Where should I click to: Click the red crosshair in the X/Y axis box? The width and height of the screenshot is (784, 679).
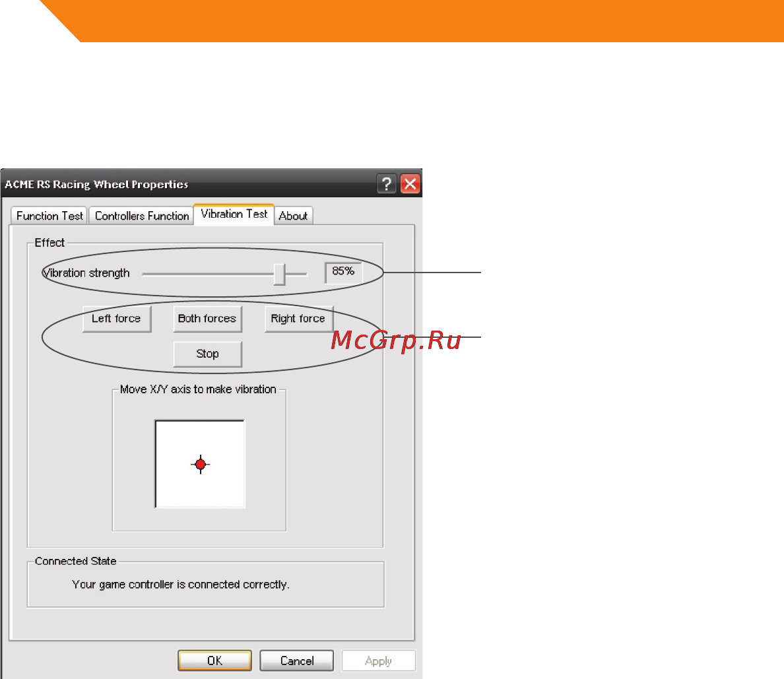pos(201,465)
